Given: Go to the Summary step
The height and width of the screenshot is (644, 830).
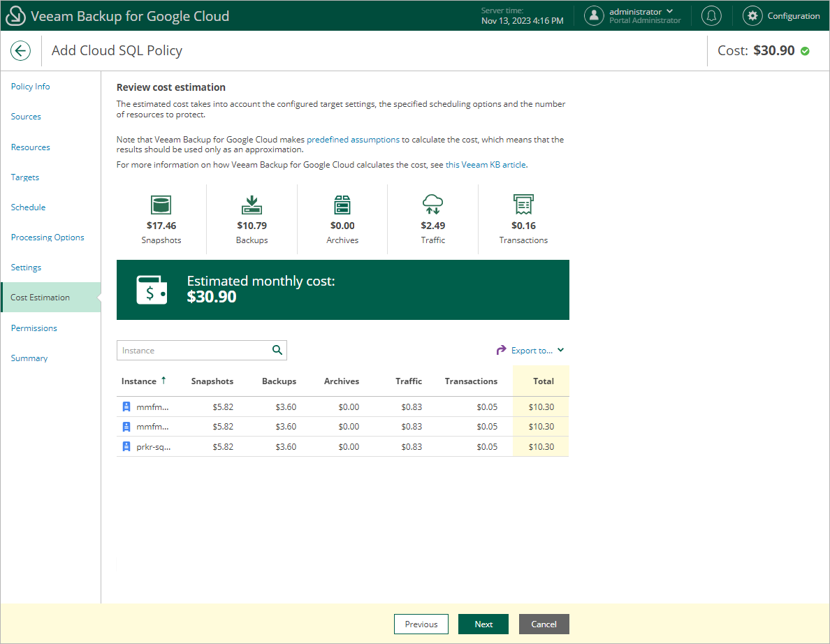Looking at the screenshot, I should [x=29, y=358].
